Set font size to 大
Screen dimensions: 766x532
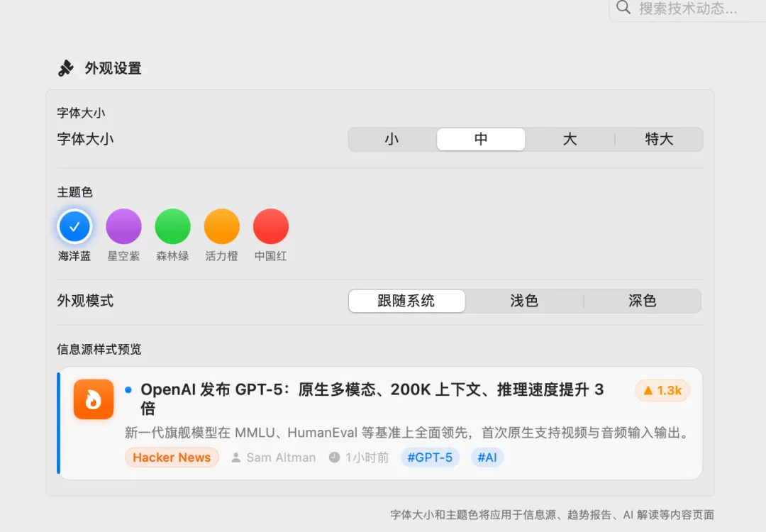pyautogui.click(x=570, y=139)
